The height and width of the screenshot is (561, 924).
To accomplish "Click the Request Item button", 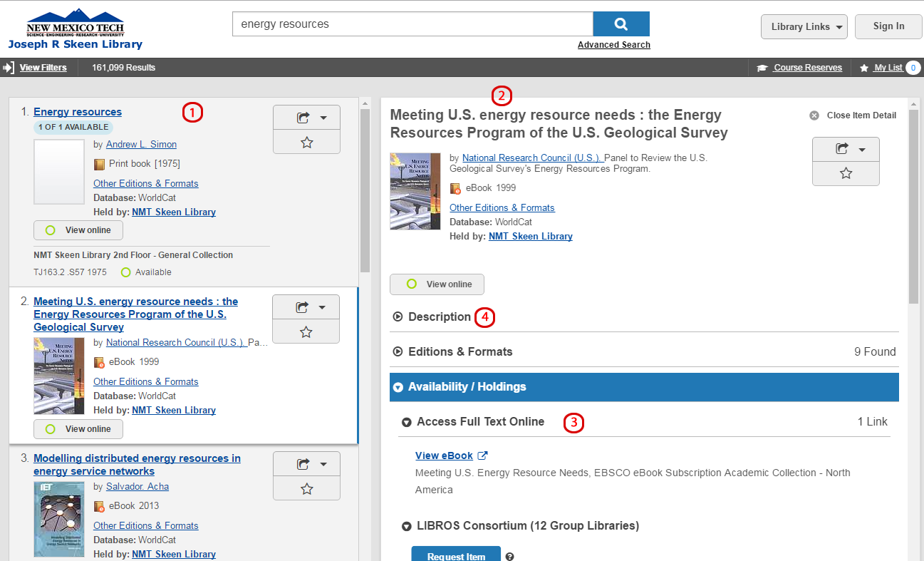I will click(456, 555).
